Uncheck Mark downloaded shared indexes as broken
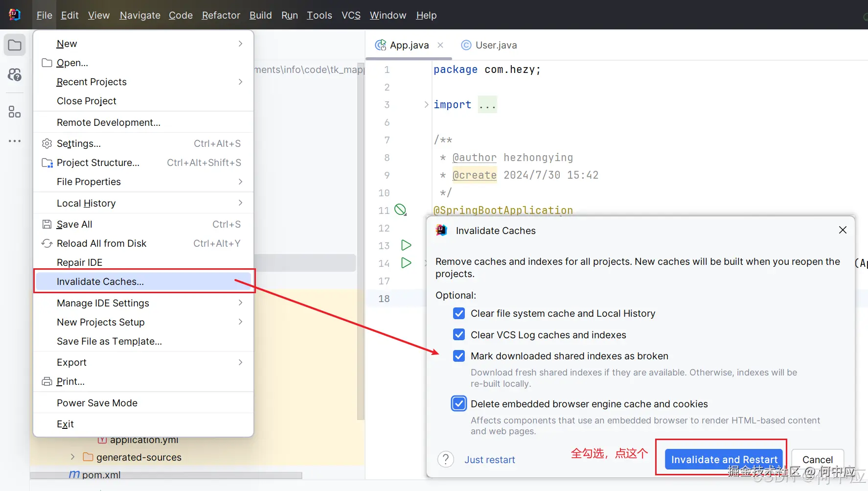 coord(459,356)
